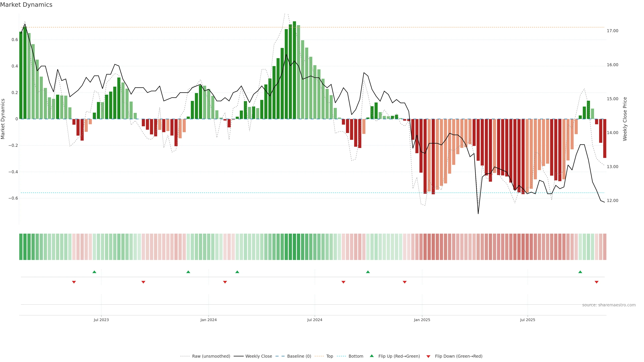Click the green flip-up marker just after Jul 2025
The width and height of the screenshot is (644, 362).
coord(580,272)
